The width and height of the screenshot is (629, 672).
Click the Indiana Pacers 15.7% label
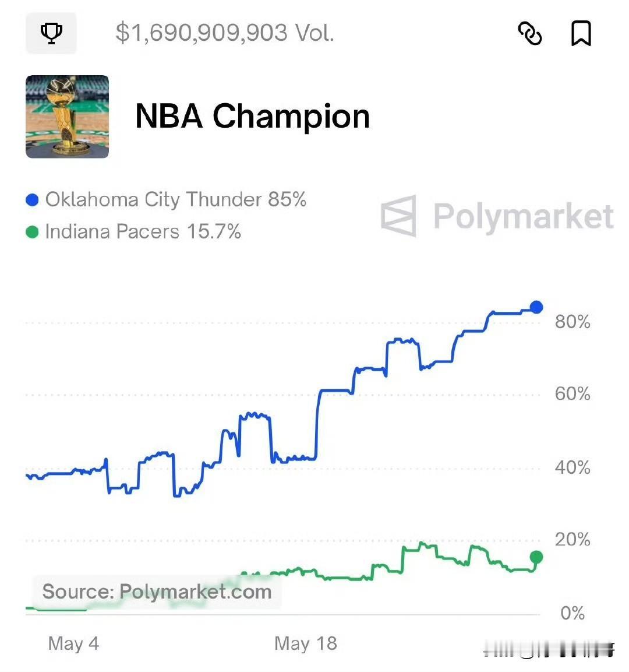143,232
